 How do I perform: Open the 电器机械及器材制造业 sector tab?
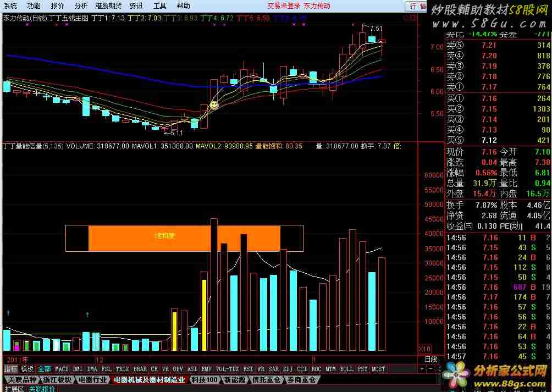pos(149,380)
